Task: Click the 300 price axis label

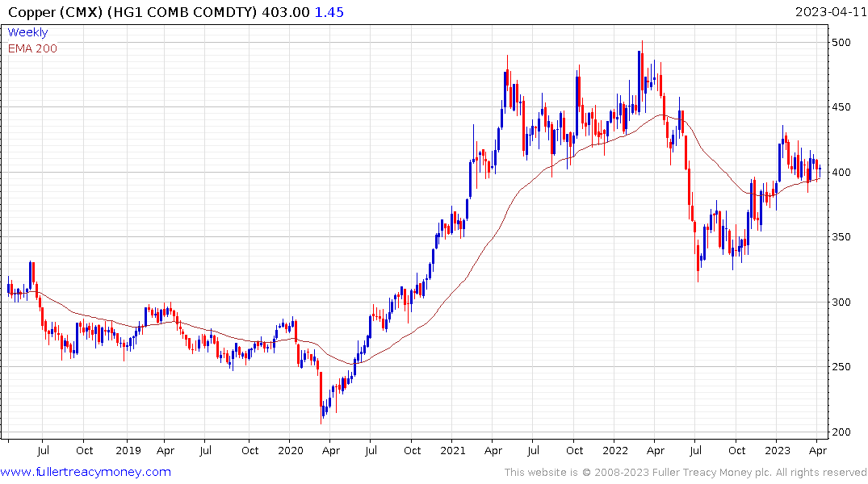Action: coord(841,302)
